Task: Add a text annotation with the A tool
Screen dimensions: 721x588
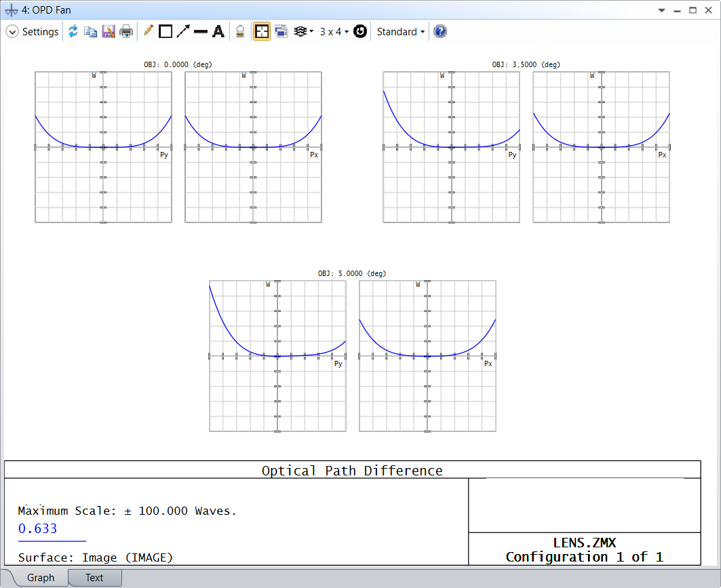Action: click(218, 31)
